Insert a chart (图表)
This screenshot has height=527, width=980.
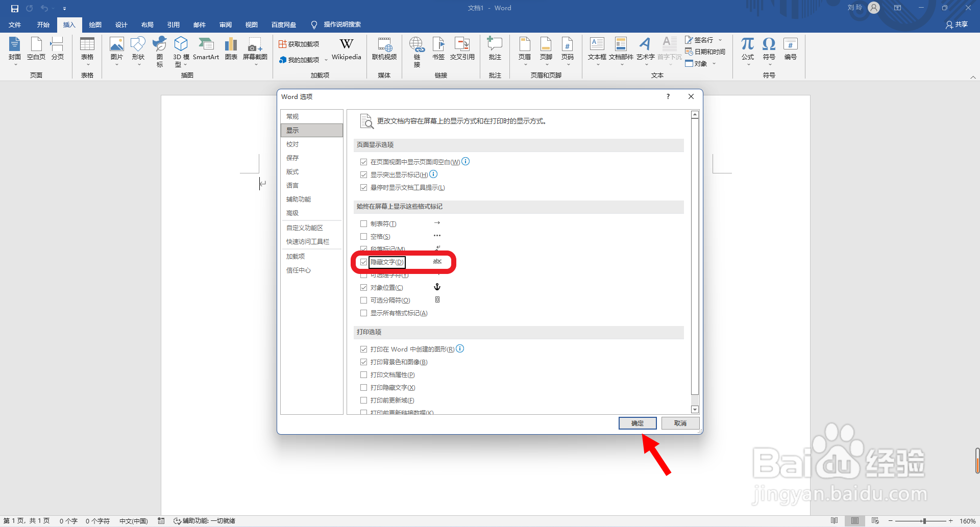click(231, 49)
